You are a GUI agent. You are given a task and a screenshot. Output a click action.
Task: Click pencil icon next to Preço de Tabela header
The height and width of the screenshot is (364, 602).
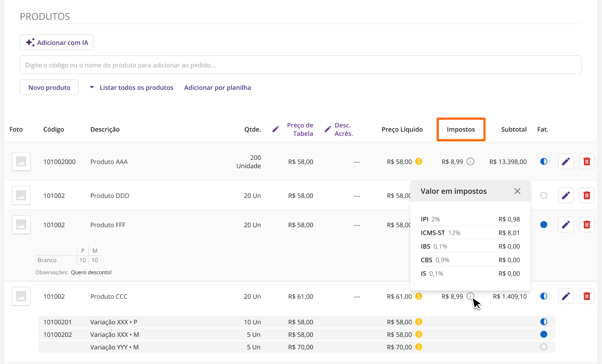pyautogui.click(x=275, y=129)
